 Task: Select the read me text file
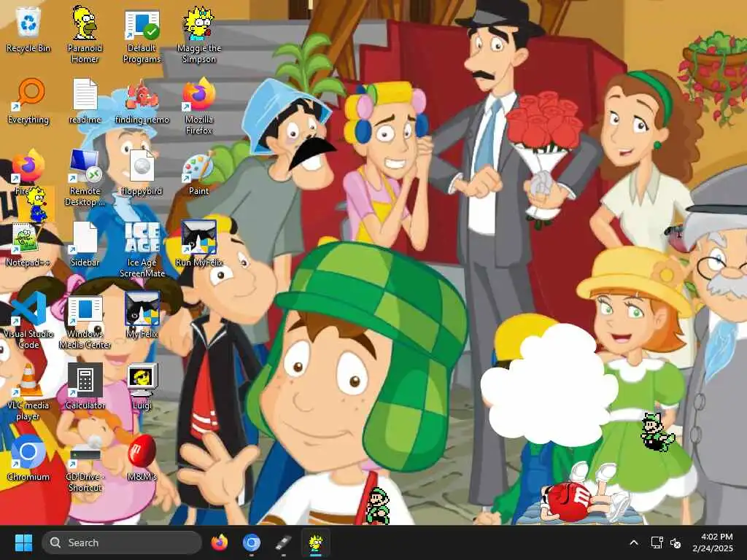click(85, 101)
